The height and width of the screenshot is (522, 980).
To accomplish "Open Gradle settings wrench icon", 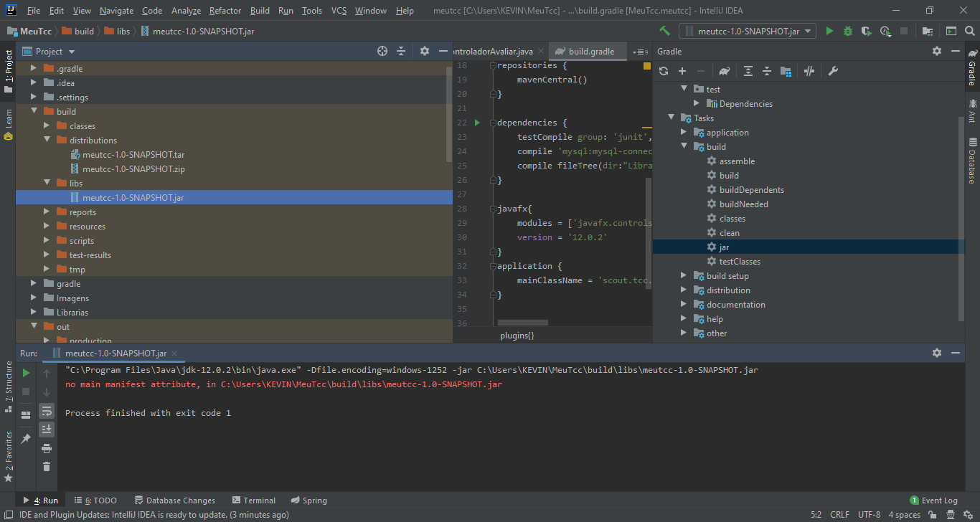I will point(833,71).
